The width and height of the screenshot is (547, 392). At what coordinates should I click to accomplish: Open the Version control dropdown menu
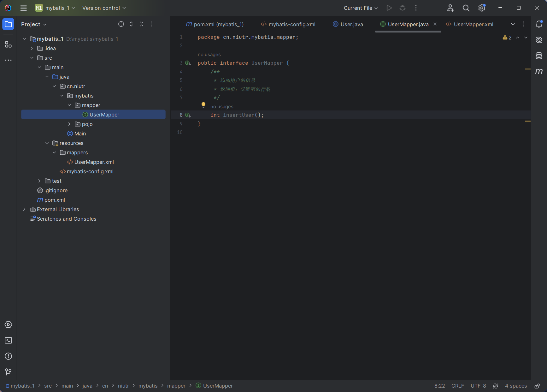click(104, 8)
